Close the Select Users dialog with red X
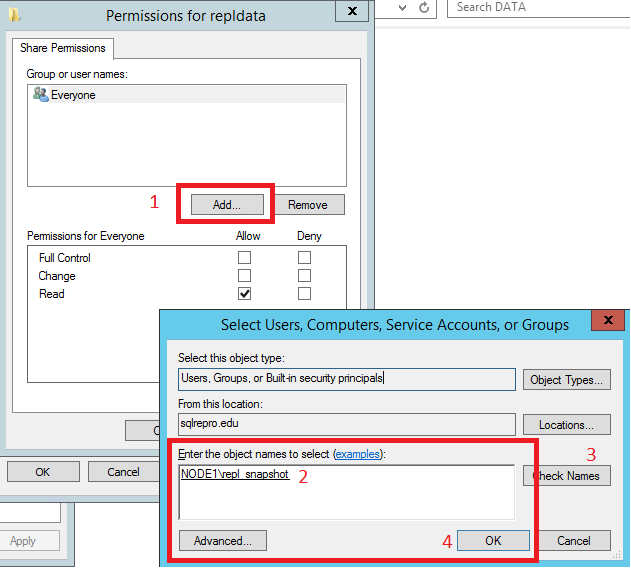The width and height of the screenshot is (631, 568). pos(605,321)
